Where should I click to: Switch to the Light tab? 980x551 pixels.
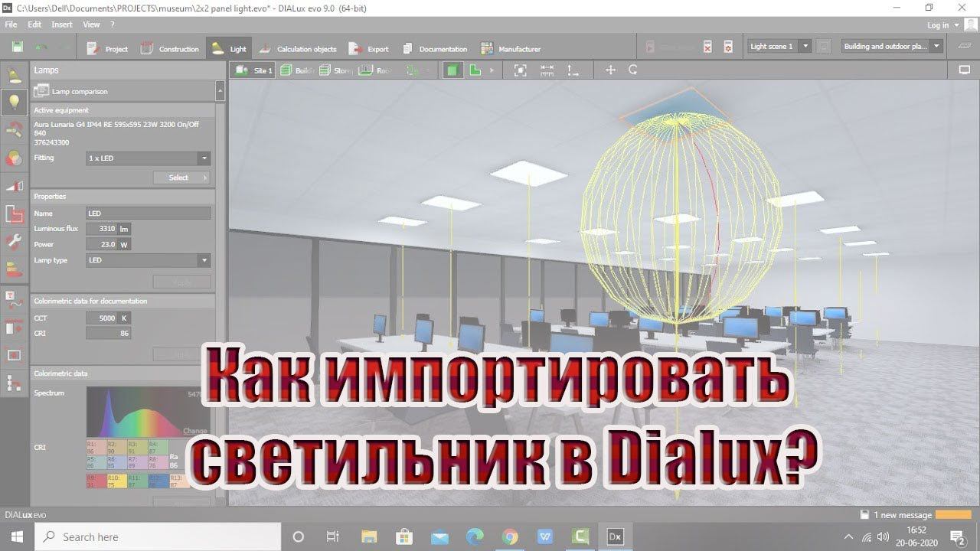pos(229,48)
